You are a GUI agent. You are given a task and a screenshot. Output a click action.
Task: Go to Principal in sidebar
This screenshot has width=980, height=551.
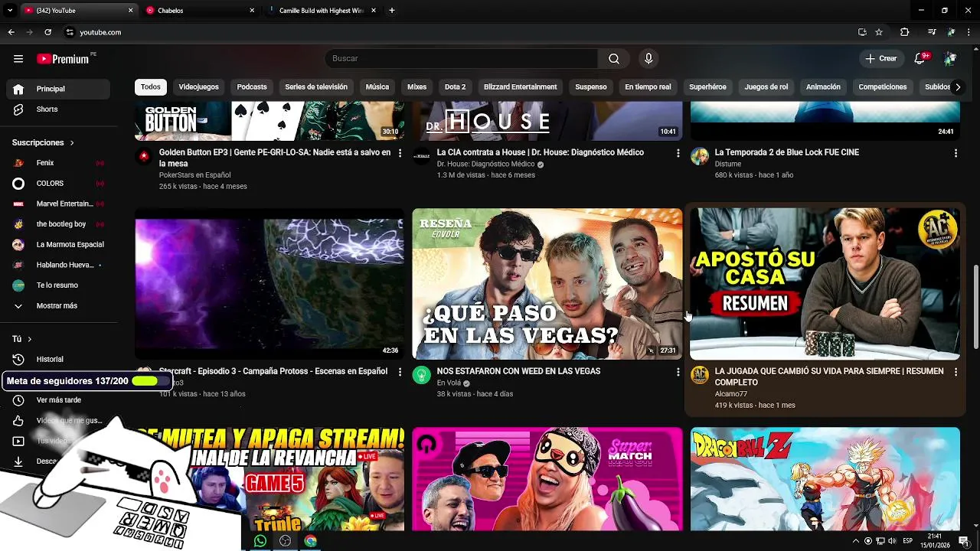pyautogui.click(x=59, y=89)
